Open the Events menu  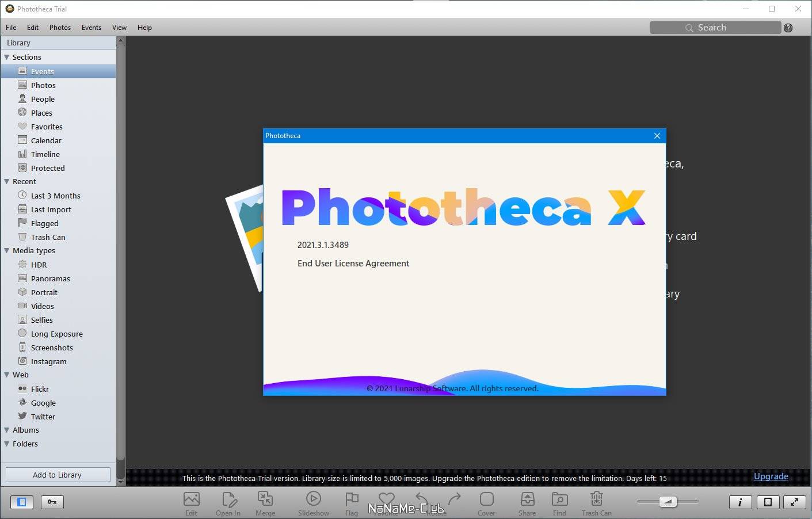(92, 28)
